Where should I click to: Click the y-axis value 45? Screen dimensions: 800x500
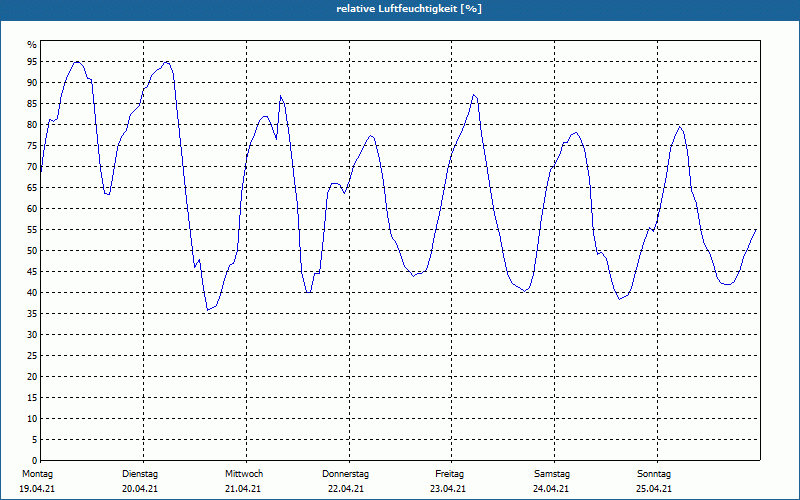[x=32, y=272]
